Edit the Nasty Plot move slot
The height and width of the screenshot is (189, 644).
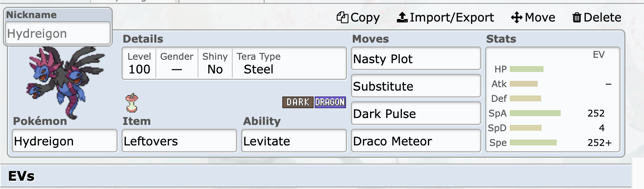[x=416, y=59]
